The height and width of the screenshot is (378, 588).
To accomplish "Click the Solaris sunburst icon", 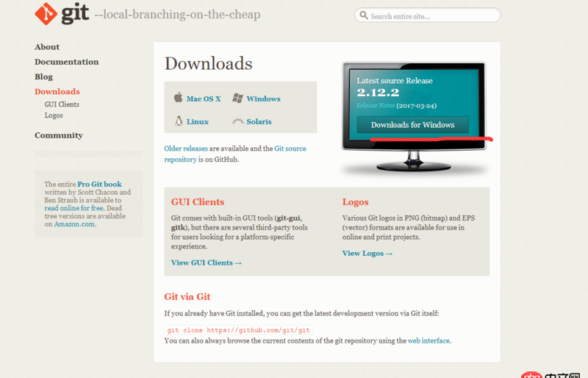I will point(237,121).
